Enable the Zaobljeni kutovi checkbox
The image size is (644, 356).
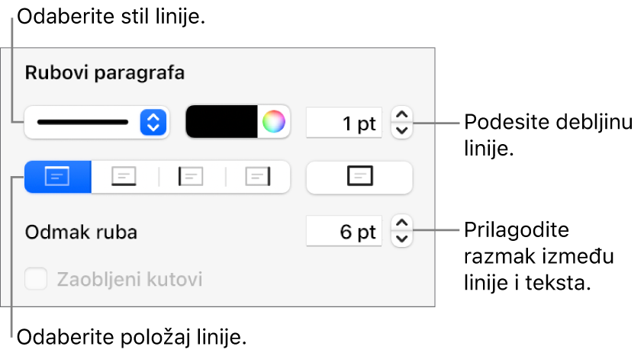[36, 279]
